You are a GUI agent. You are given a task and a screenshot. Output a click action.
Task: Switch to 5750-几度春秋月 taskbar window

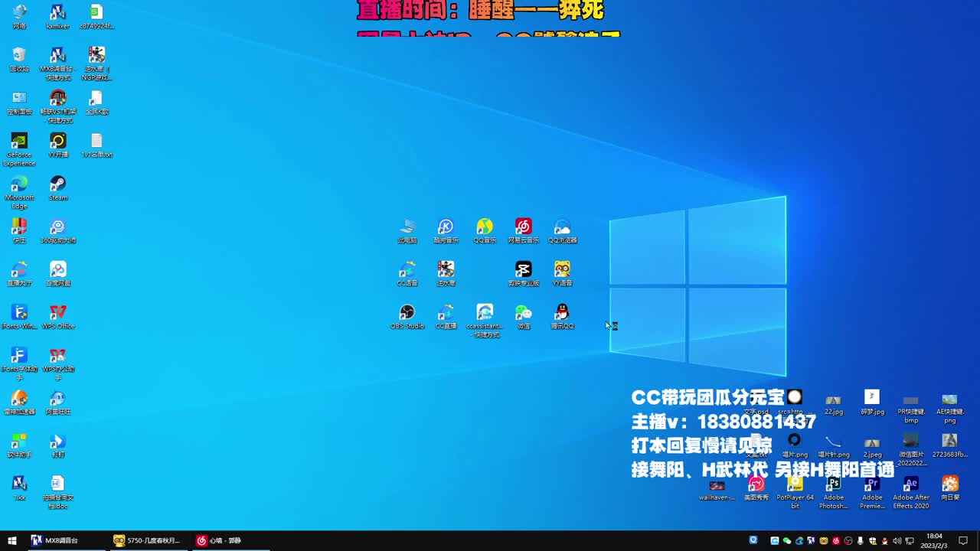(148, 540)
